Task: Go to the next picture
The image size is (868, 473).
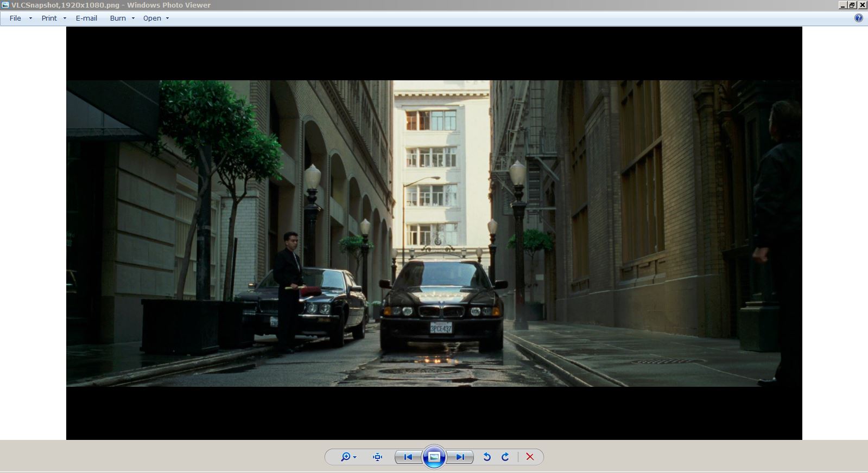Action: (460, 457)
